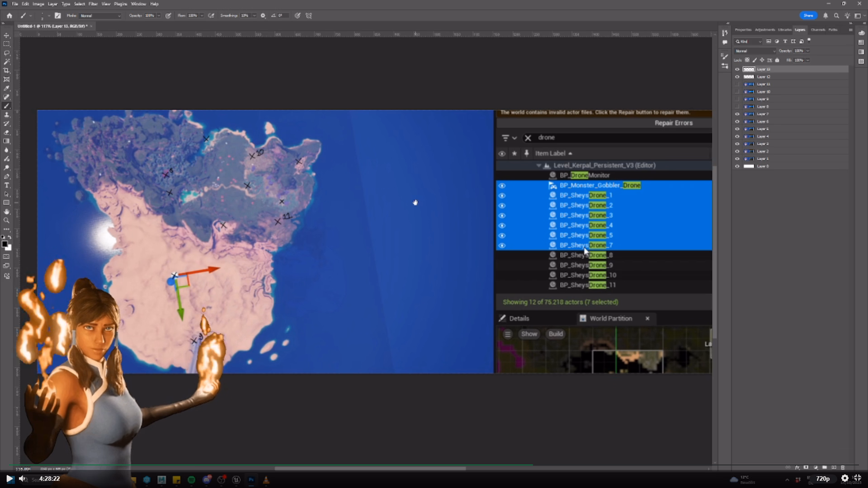Viewport: 868px width, 488px height.
Task: Open the layer blend mode Normal dropdown
Action: 755,51
